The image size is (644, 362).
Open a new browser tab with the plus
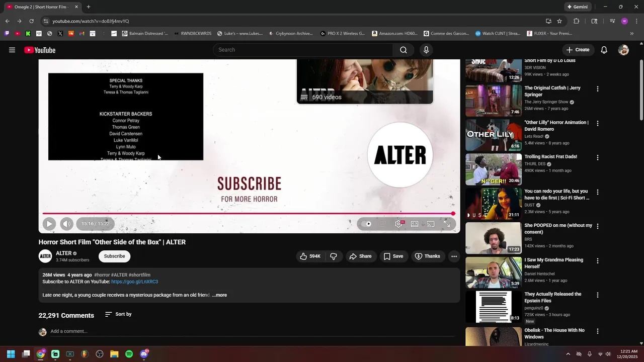89,7
